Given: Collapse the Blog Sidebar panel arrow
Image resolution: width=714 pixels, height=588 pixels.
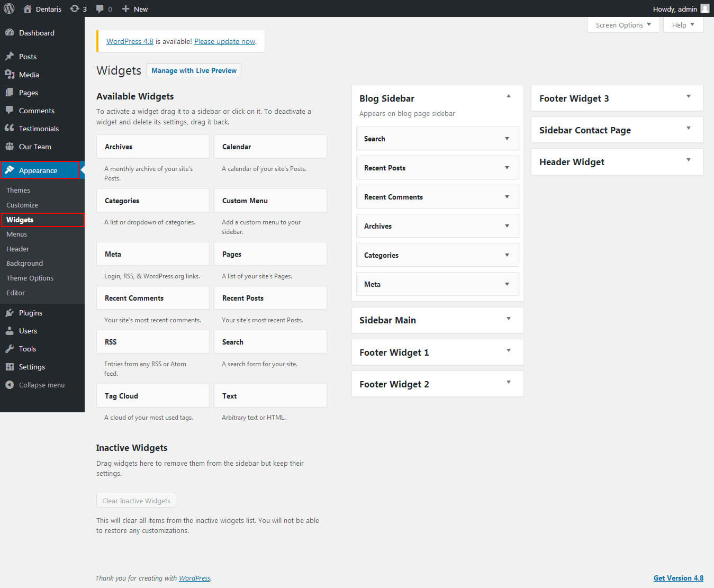Looking at the screenshot, I should (x=509, y=96).
